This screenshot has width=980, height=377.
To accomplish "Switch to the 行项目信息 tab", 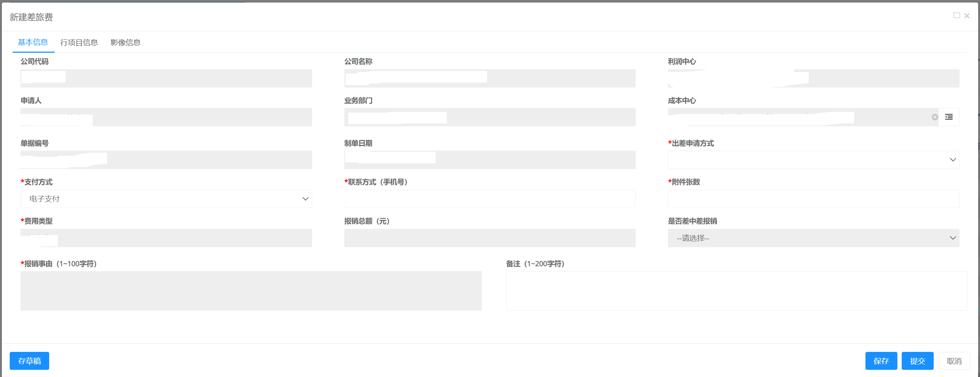I will (79, 43).
